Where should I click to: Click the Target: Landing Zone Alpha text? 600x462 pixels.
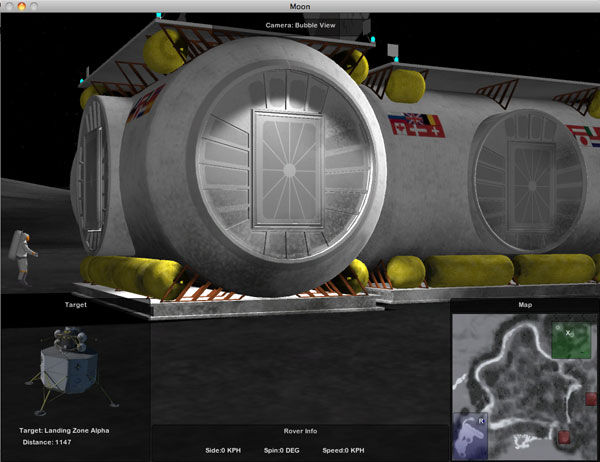[65, 430]
